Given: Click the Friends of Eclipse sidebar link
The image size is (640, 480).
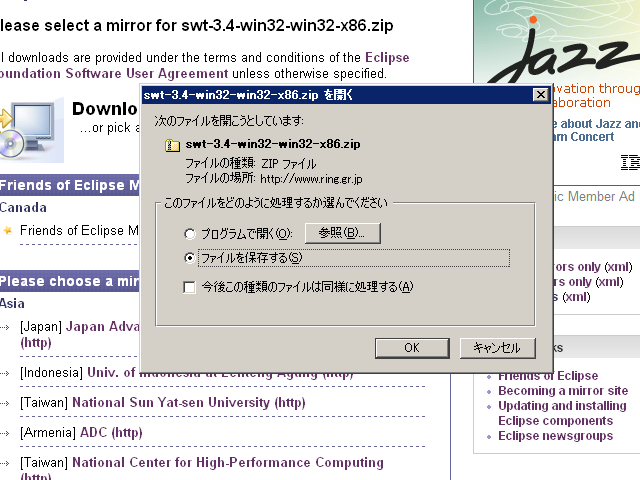Looking at the screenshot, I should 548,376.
